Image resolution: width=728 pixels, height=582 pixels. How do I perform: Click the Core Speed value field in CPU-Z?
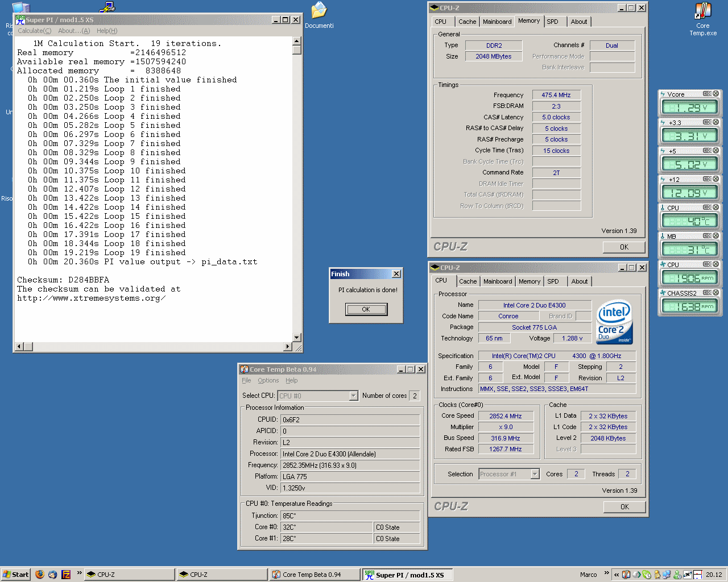point(506,416)
